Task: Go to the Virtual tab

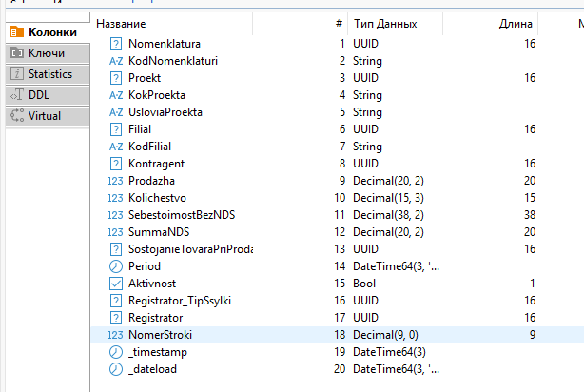Action: (x=45, y=116)
